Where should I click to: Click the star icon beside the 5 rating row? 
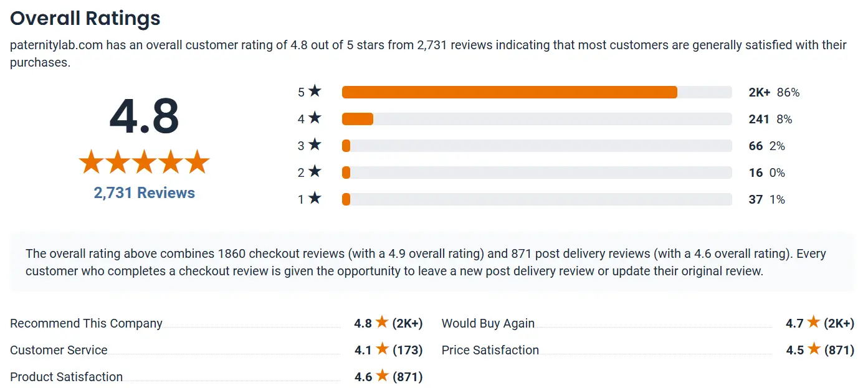[315, 92]
